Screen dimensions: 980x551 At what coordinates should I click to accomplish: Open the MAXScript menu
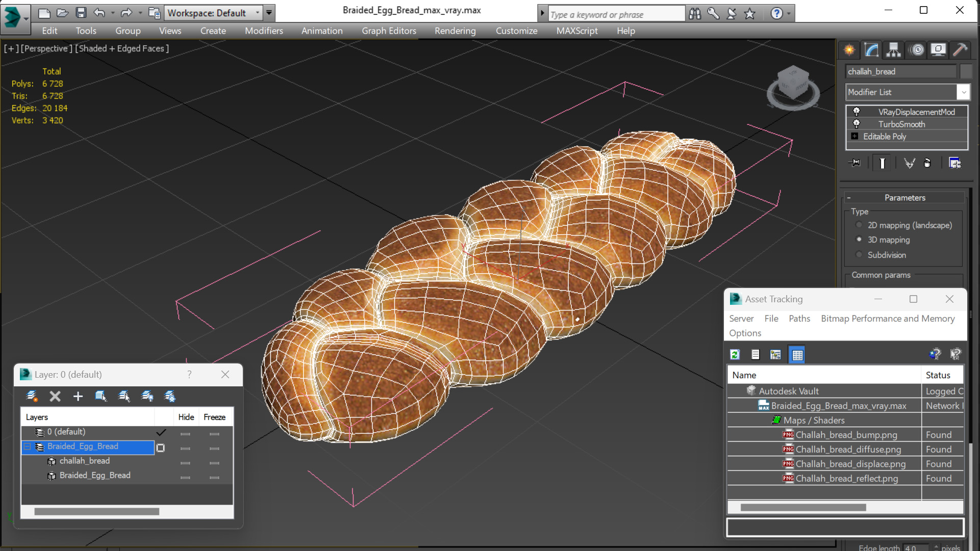[x=577, y=31]
